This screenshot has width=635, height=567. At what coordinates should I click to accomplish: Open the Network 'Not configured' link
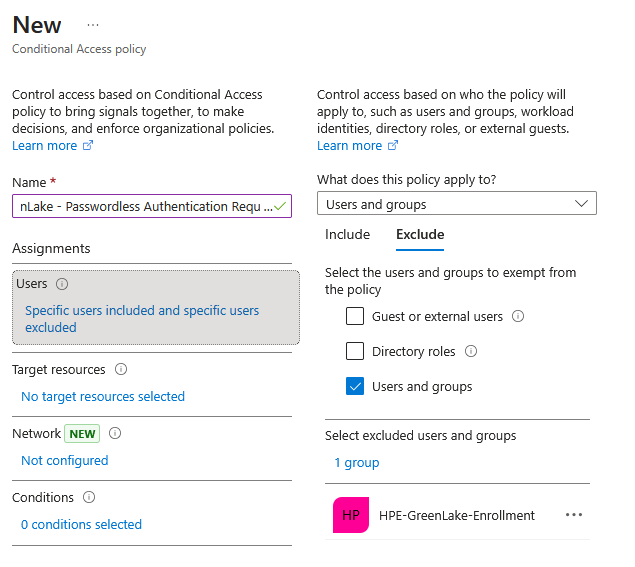(64, 461)
